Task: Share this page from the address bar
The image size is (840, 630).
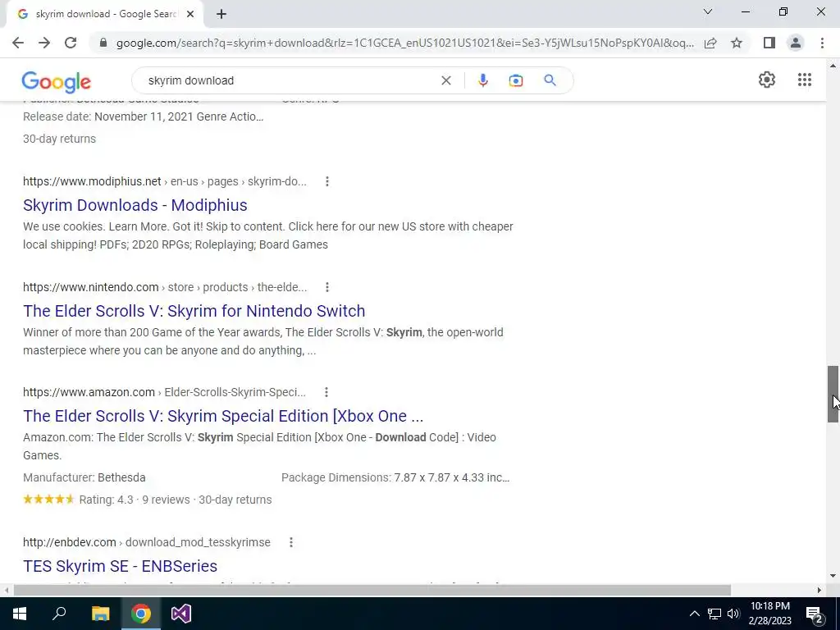Action: coord(710,43)
